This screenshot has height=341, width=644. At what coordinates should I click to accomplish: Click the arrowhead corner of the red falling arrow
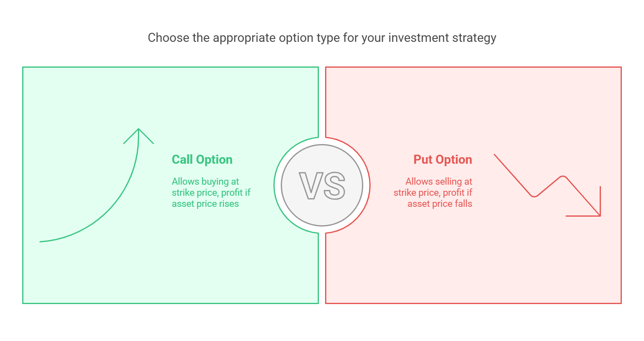(x=600, y=215)
